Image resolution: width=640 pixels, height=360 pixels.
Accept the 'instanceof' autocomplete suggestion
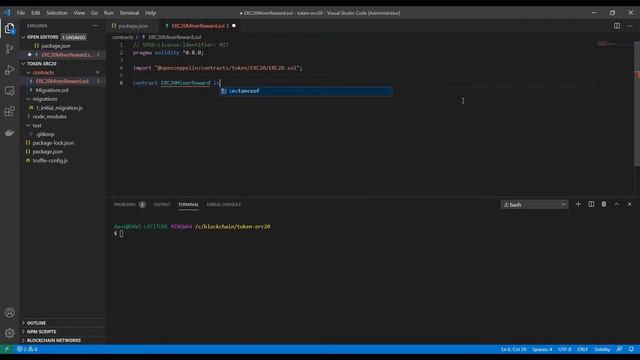(x=306, y=91)
